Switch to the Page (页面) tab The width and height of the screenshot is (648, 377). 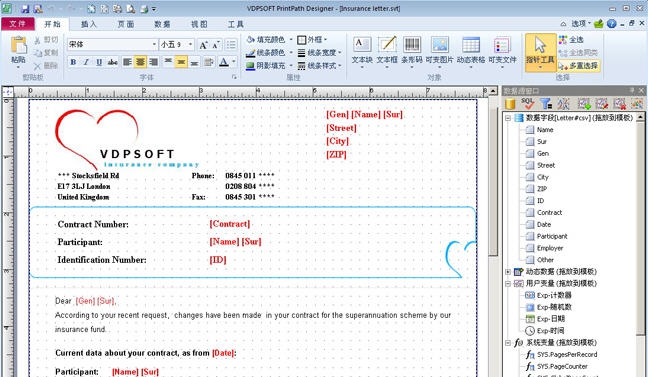point(126,24)
